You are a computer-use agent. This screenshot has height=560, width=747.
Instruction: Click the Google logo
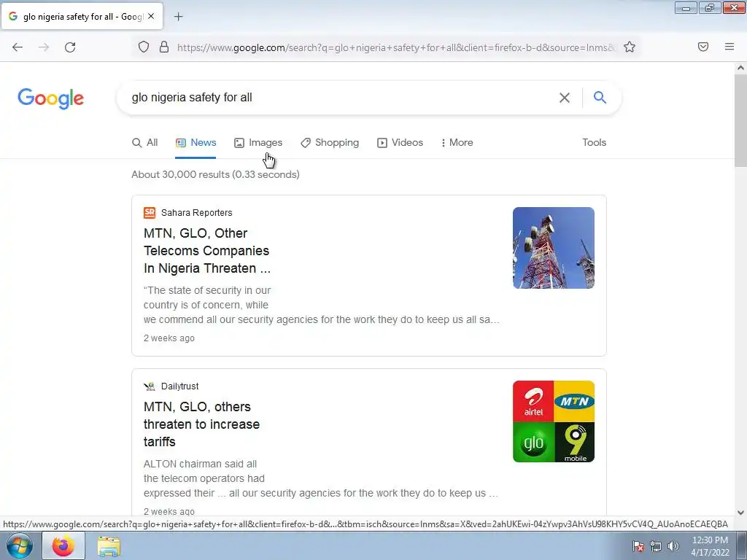click(x=50, y=98)
